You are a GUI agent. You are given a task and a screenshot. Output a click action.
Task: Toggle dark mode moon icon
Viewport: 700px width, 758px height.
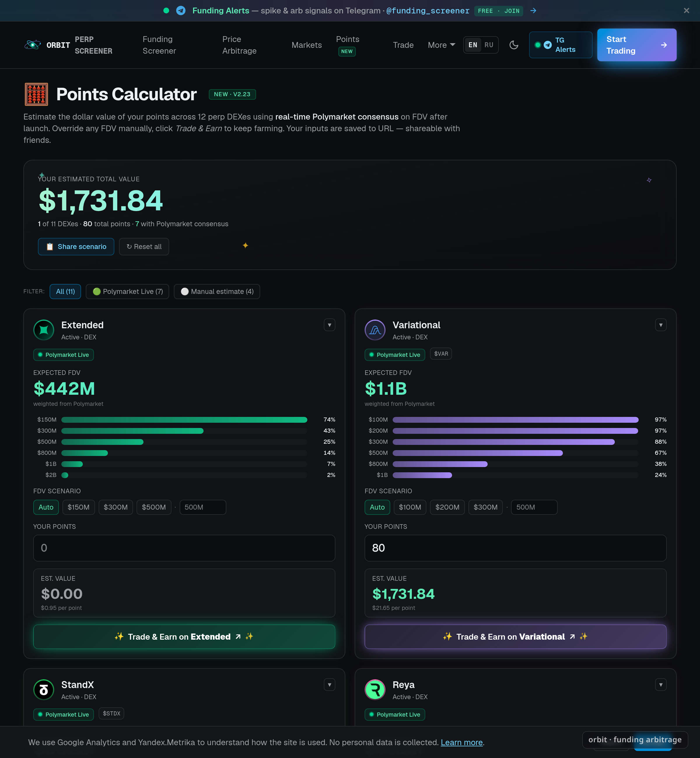(x=514, y=45)
